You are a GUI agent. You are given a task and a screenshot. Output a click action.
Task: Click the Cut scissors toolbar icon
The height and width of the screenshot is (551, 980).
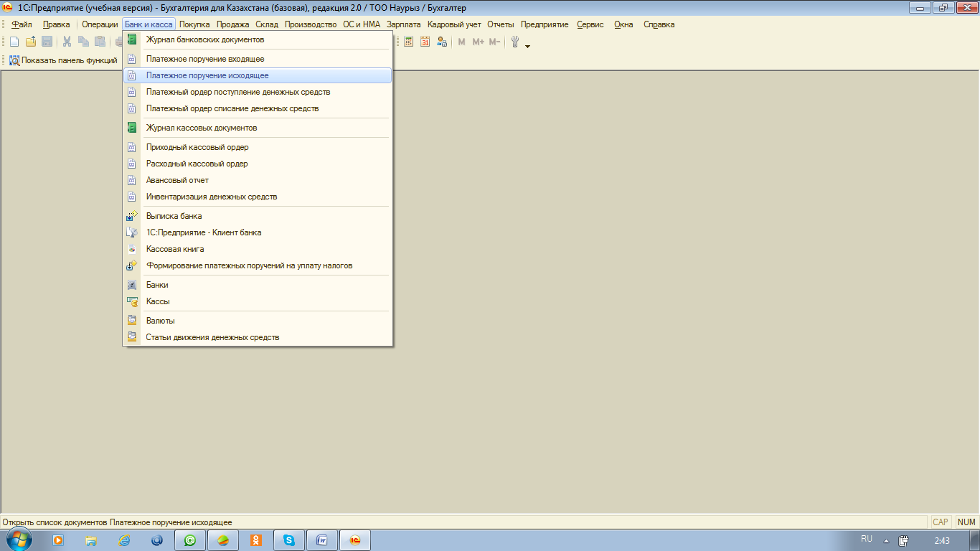pyautogui.click(x=67, y=42)
